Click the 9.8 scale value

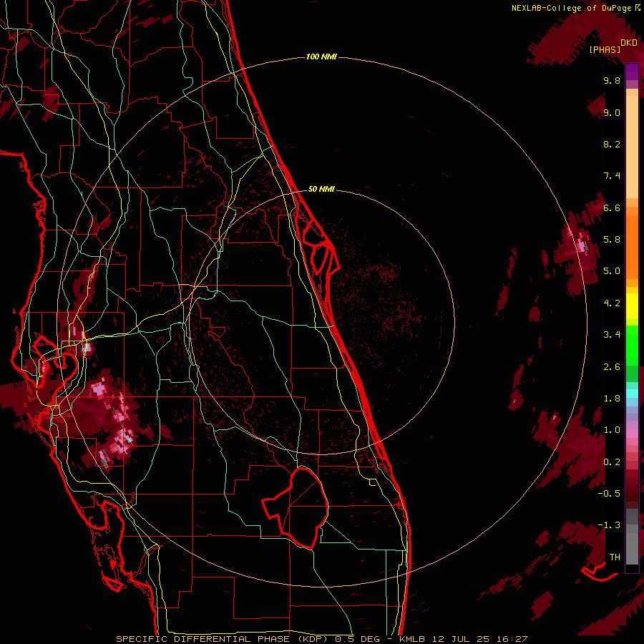(612, 80)
